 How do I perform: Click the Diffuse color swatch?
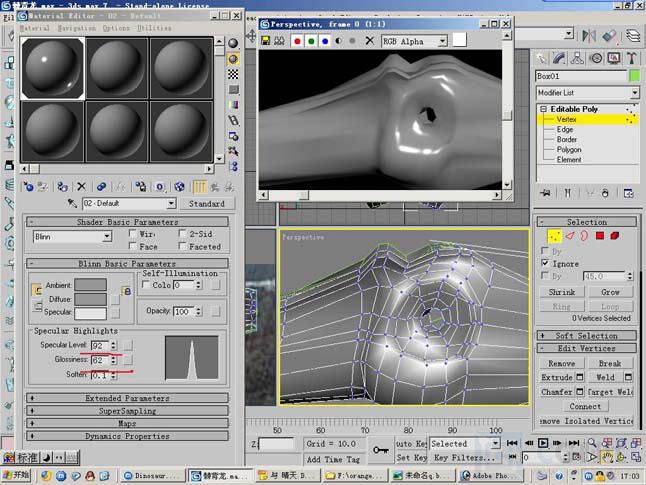pyautogui.click(x=91, y=299)
